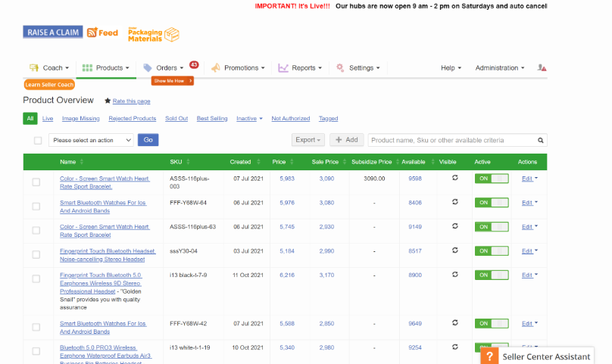Screen dimensions: 612x364
Task: Toggle Active switch for SKU FFF-Y68W-64
Action: (491, 203)
